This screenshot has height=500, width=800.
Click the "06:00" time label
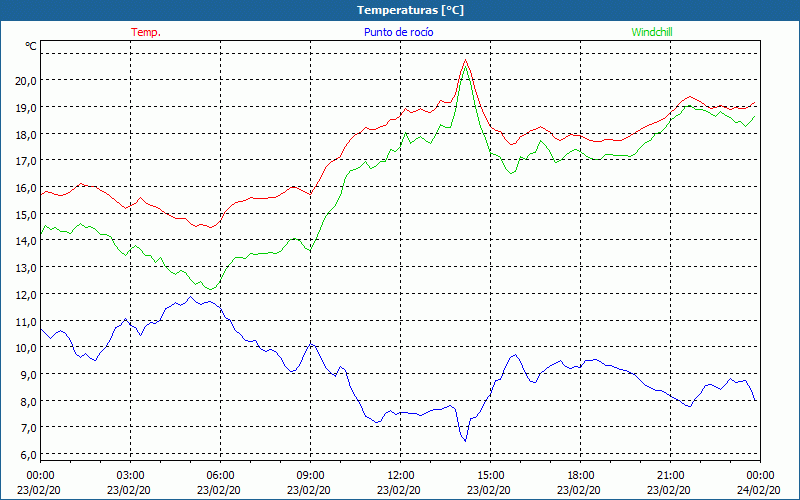coord(220,476)
